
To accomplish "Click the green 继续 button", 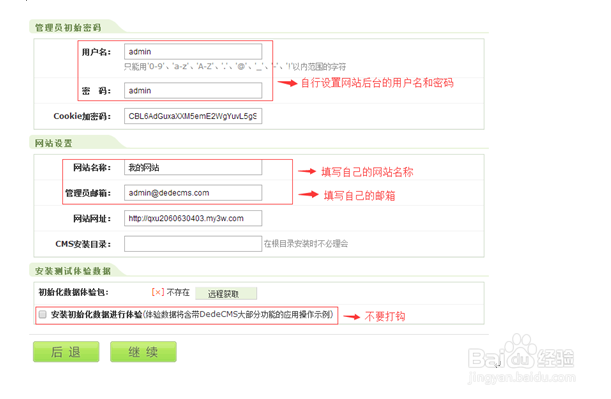I will (143, 352).
